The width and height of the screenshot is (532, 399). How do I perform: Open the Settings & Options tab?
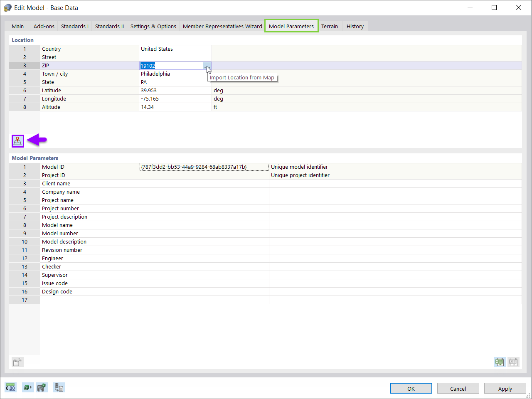coord(153,26)
